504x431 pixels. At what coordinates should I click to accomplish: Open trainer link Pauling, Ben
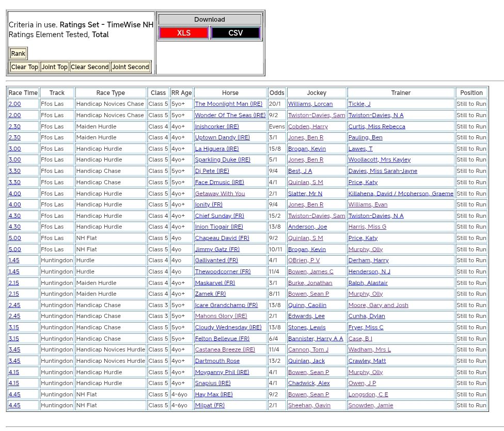click(365, 138)
